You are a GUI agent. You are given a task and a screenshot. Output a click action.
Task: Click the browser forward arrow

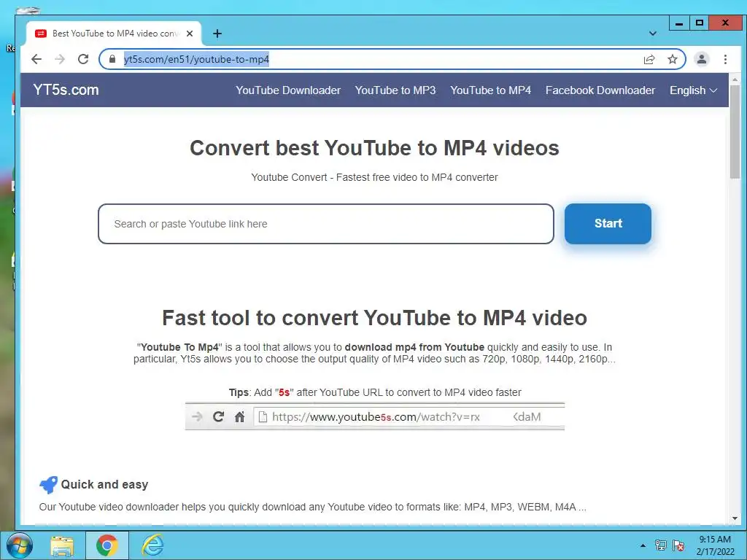click(60, 59)
